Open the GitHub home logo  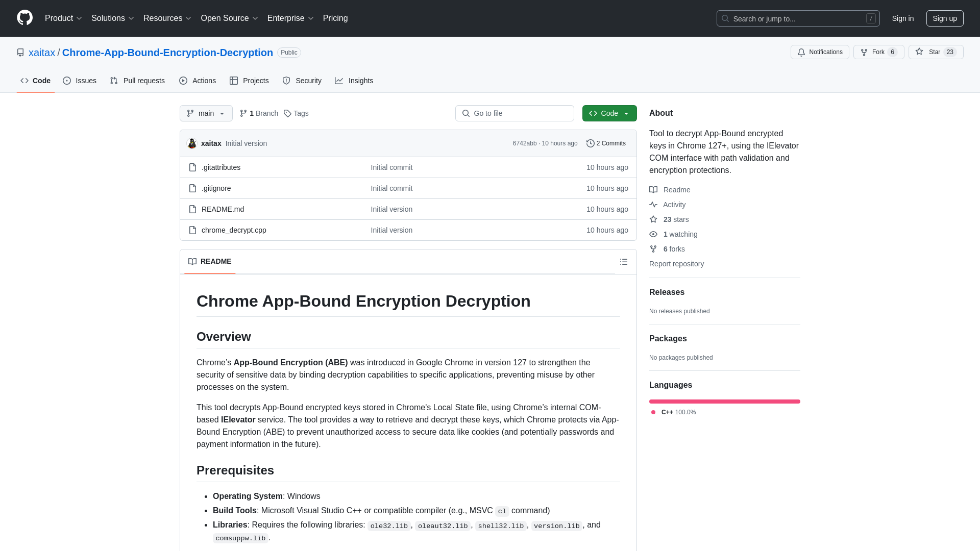pos(24,18)
